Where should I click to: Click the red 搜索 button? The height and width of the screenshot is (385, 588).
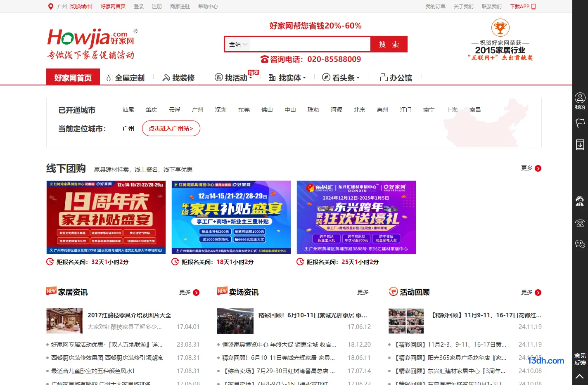389,44
